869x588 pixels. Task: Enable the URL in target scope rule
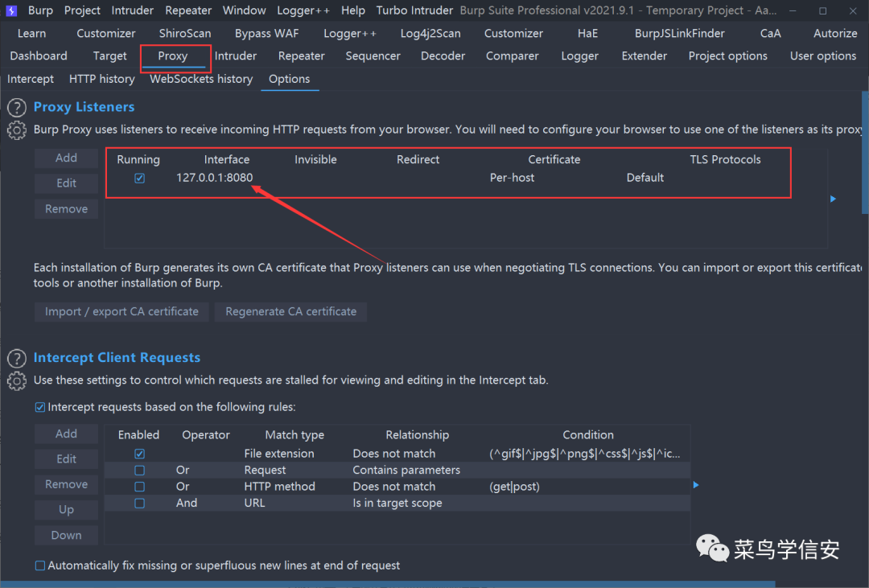click(140, 504)
